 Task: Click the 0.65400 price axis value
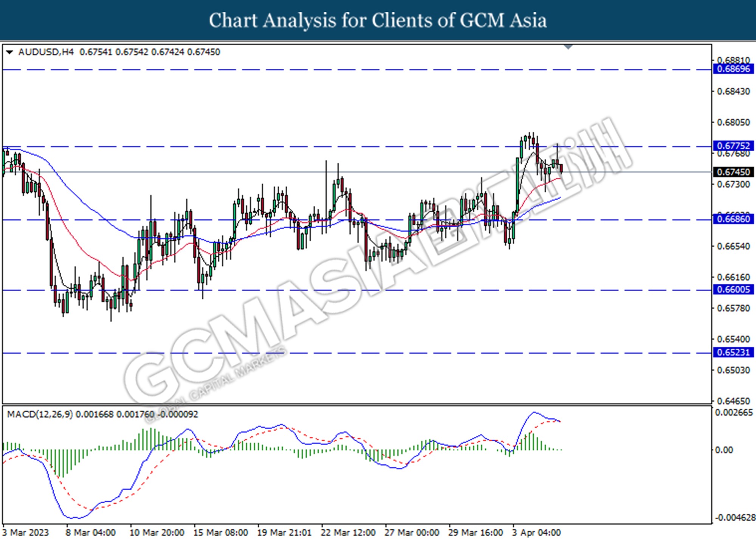[734, 339]
